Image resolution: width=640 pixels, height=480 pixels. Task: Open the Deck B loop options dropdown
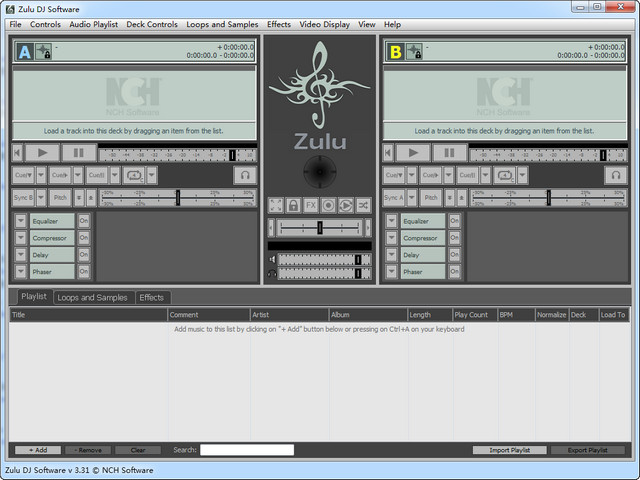coord(522,175)
